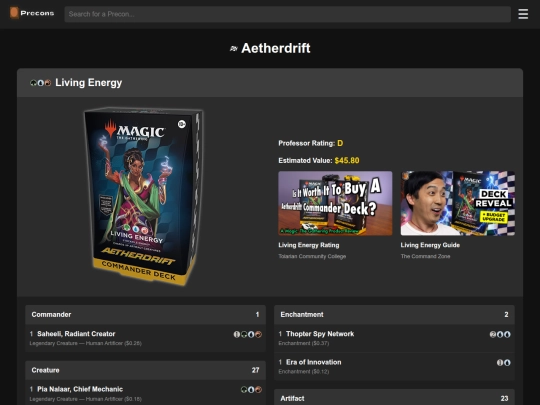Click the Living Energy color identity icons
Viewport: 540px width, 405px height.
(41, 83)
